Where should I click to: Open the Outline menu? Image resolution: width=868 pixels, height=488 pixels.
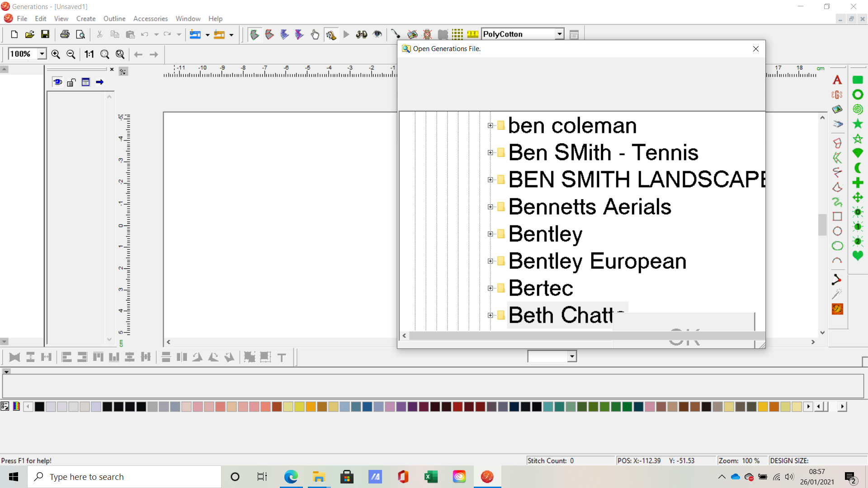[x=114, y=19]
